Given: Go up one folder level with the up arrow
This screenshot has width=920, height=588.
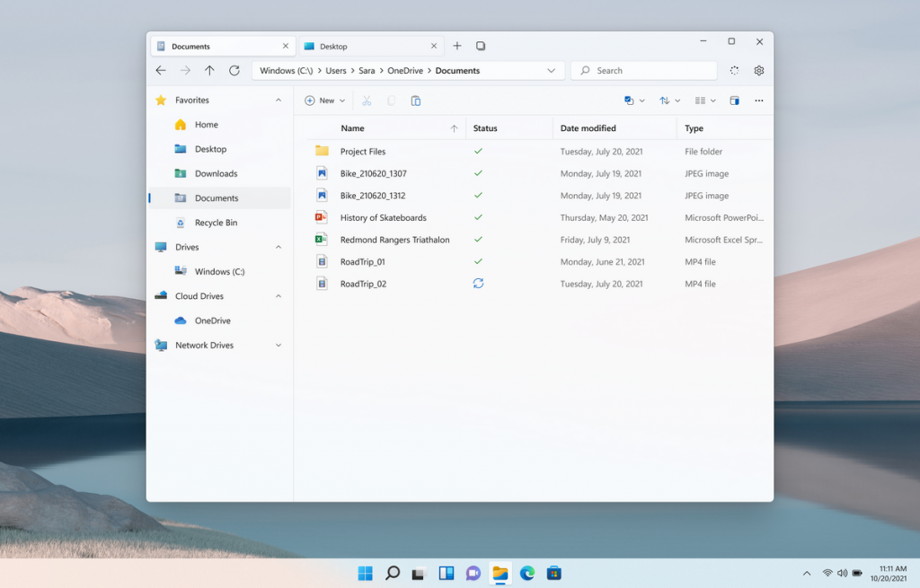Looking at the screenshot, I should click(x=209, y=71).
